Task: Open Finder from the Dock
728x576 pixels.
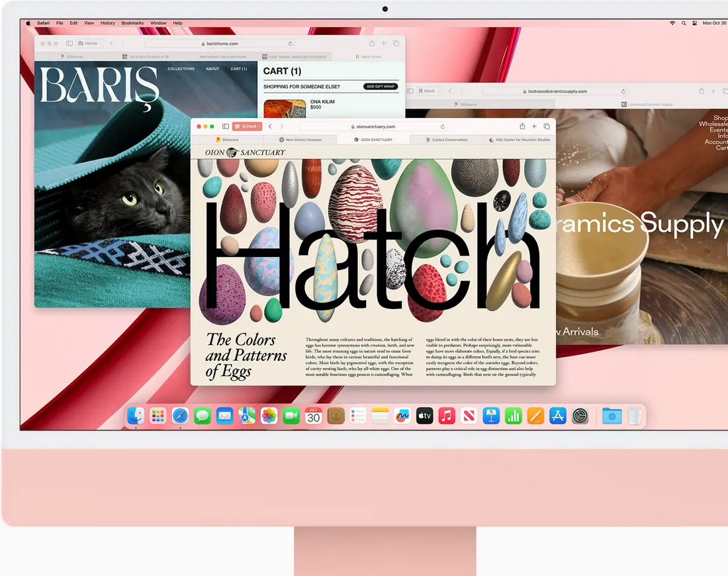Action: pyautogui.click(x=136, y=416)
